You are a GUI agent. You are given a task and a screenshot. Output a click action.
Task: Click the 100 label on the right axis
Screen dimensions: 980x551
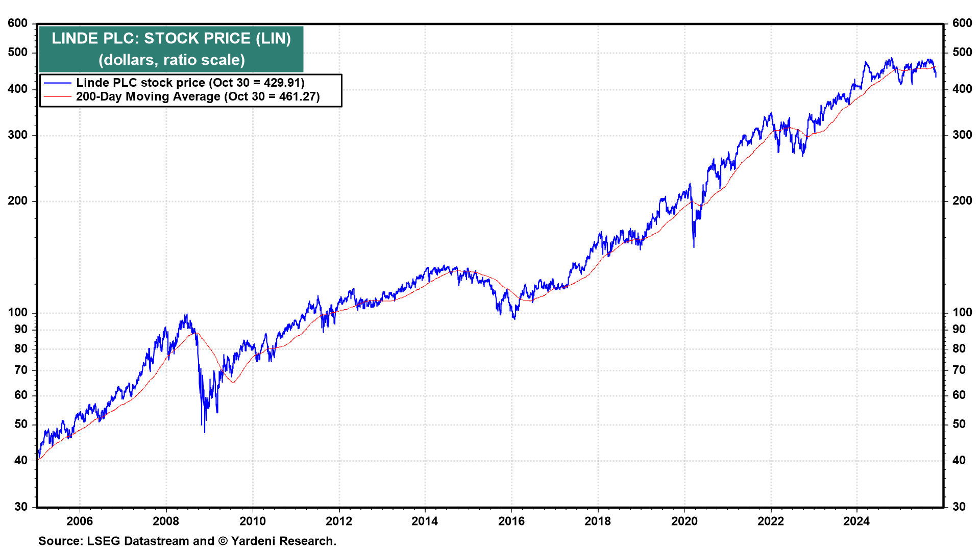point(962,312)
